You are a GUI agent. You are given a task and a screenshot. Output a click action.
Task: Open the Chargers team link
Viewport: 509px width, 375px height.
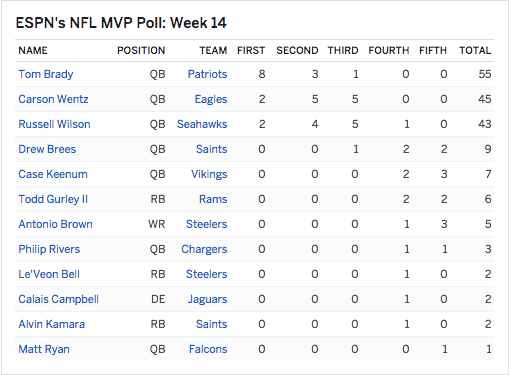pos(204,249)
